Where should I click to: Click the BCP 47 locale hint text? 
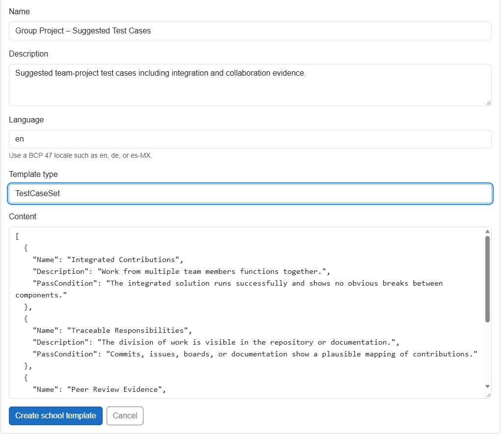tap(81, 155)
